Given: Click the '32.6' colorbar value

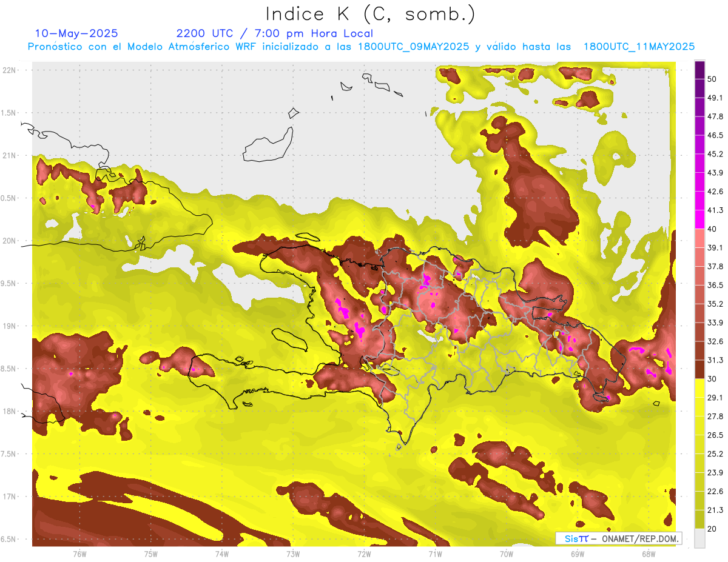Looking at the screenshot, I should pyautogui.click(x=715, y=341).
